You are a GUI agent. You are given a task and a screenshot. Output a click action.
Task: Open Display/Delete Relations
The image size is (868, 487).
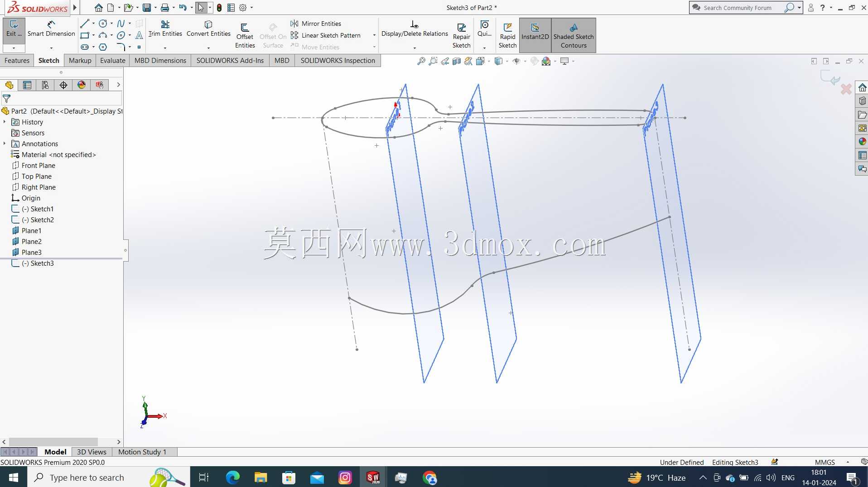[x=415, y=29]
